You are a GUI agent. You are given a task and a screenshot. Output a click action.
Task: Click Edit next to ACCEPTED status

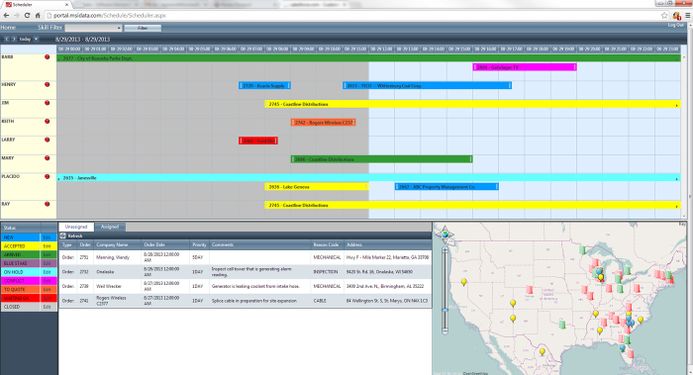point(47,246)
